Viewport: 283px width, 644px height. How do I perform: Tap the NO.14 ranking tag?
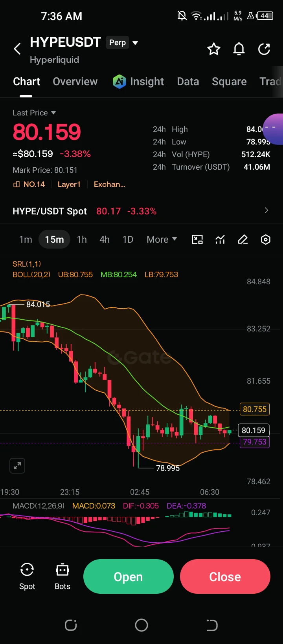(x=29, y=184)
